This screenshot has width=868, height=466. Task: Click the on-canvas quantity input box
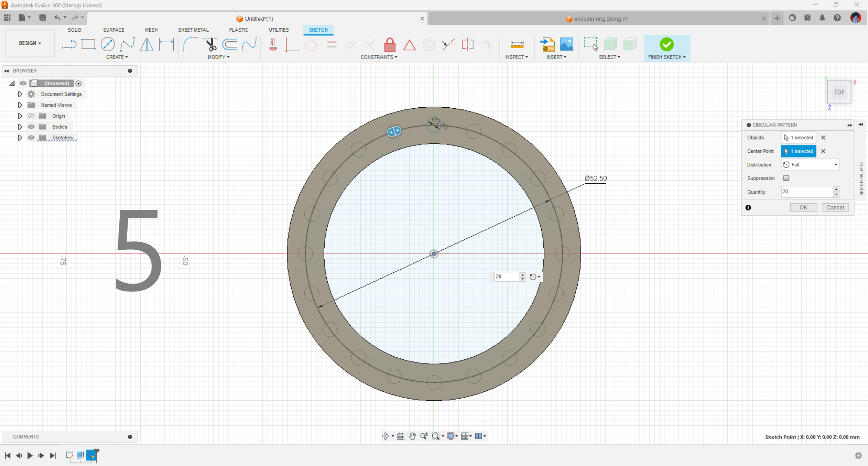click(x=506, y=277)
